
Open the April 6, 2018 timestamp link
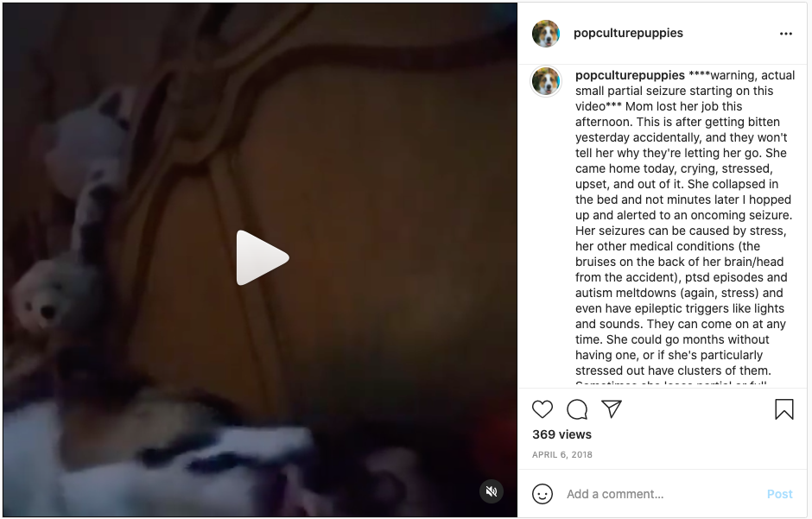click(562, 455)
